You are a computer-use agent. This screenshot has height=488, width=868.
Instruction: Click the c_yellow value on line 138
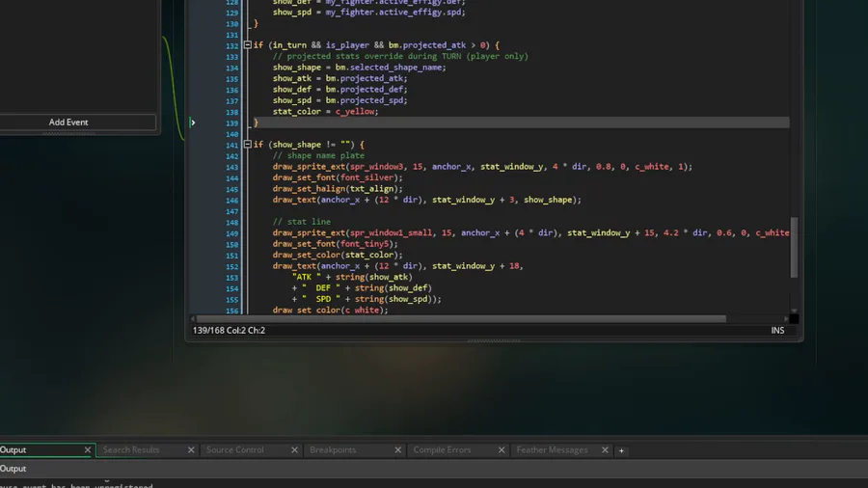(x=354, y=111)
